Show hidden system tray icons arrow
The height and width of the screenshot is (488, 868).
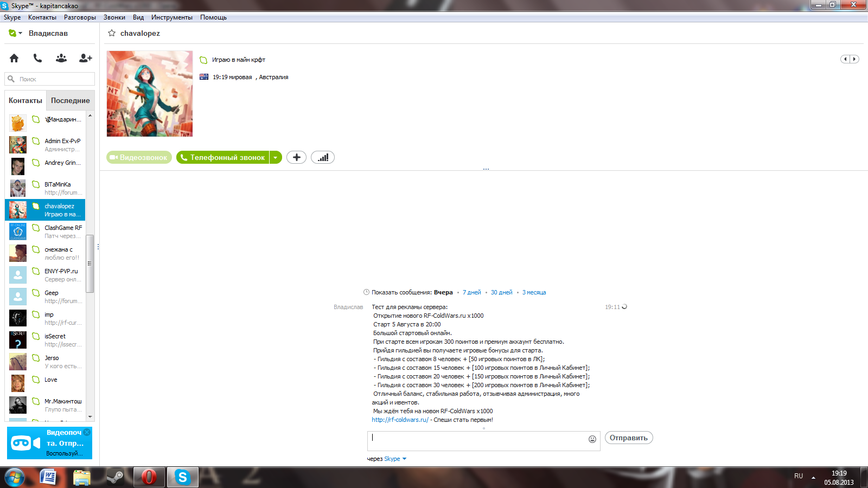[813, 477]
